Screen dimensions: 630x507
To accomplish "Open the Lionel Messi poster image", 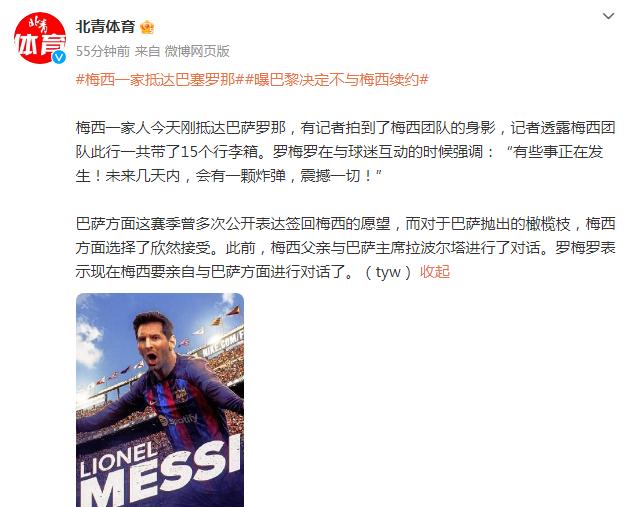I will (160, 400).
